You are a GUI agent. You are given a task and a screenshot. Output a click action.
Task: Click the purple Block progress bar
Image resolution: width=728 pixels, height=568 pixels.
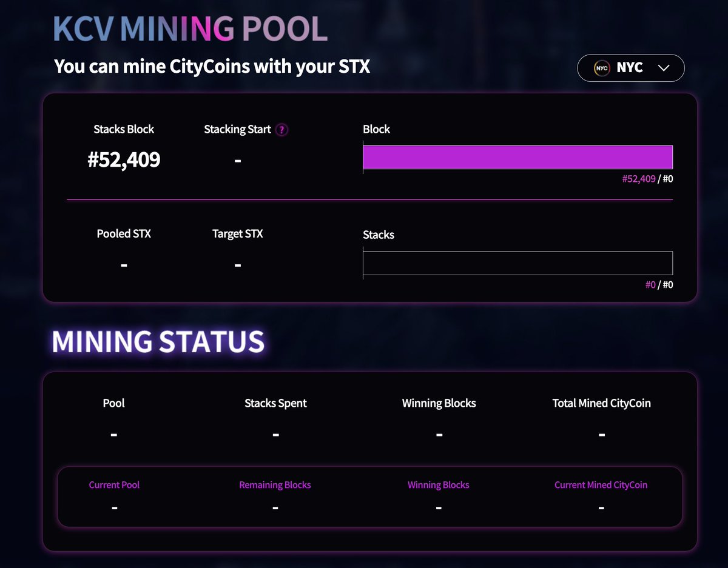click(x=517, y=157)
